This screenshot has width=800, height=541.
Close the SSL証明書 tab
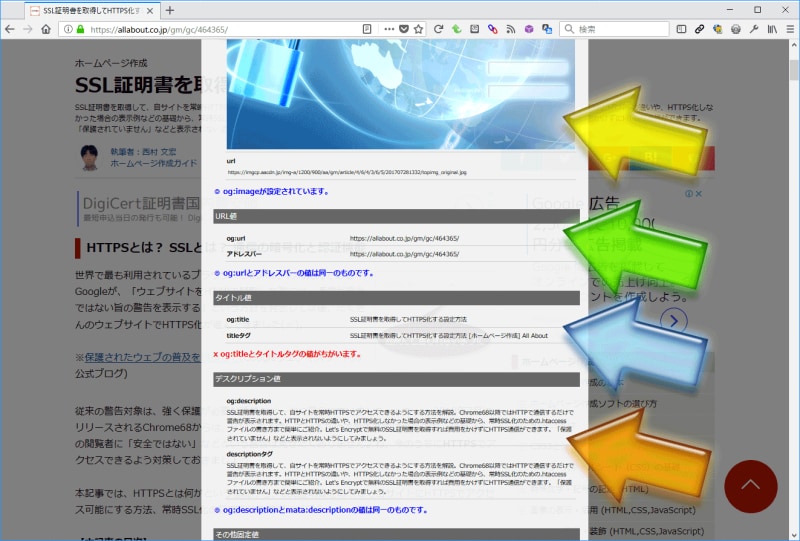tap(149, 11)
